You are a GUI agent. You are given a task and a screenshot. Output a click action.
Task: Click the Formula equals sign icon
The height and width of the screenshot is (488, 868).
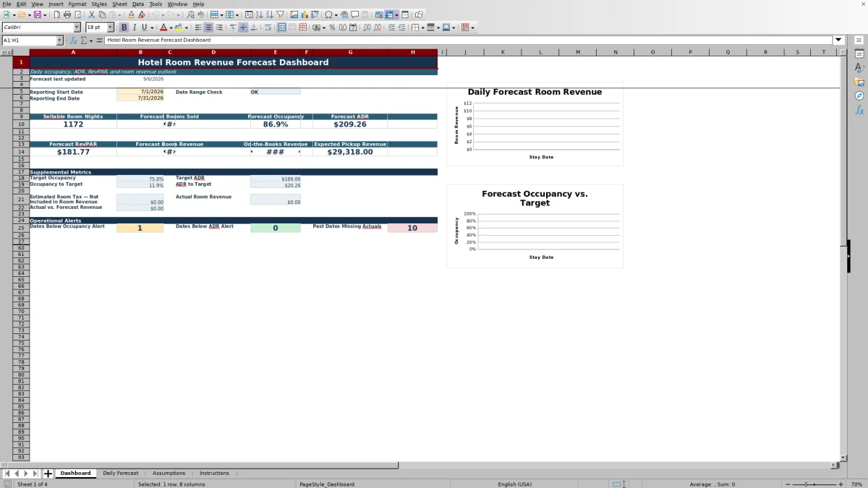[99, 40]
